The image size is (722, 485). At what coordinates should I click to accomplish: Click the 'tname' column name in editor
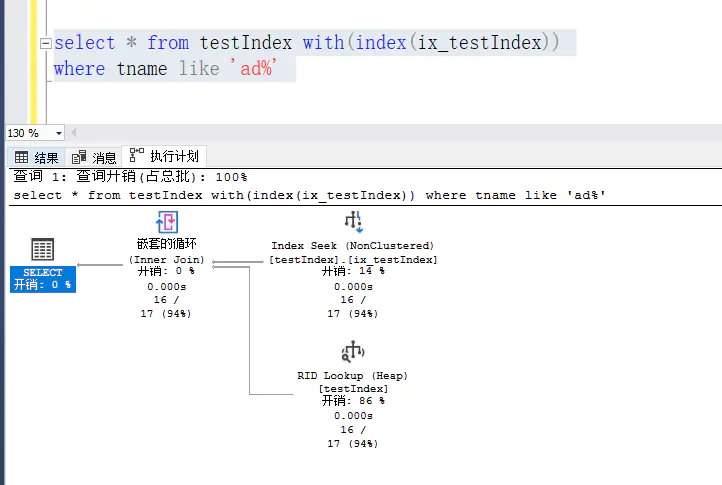(x=142, y=69)
